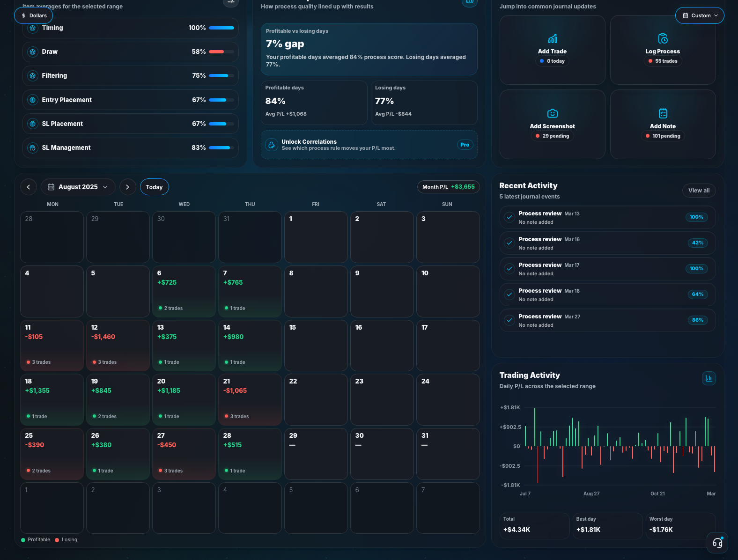Jump the calendar to Today
This screenshot has height=560, width=738.
click(154, 187)
